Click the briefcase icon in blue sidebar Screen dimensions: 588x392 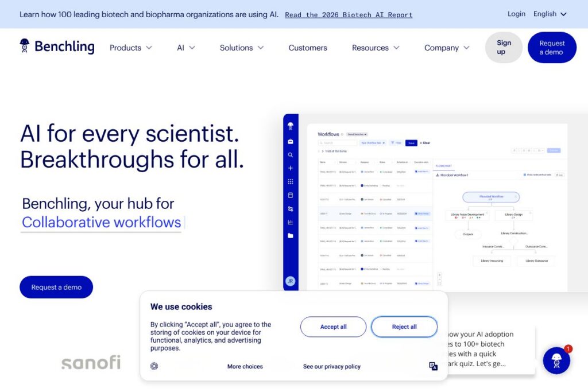pos(291,141)
